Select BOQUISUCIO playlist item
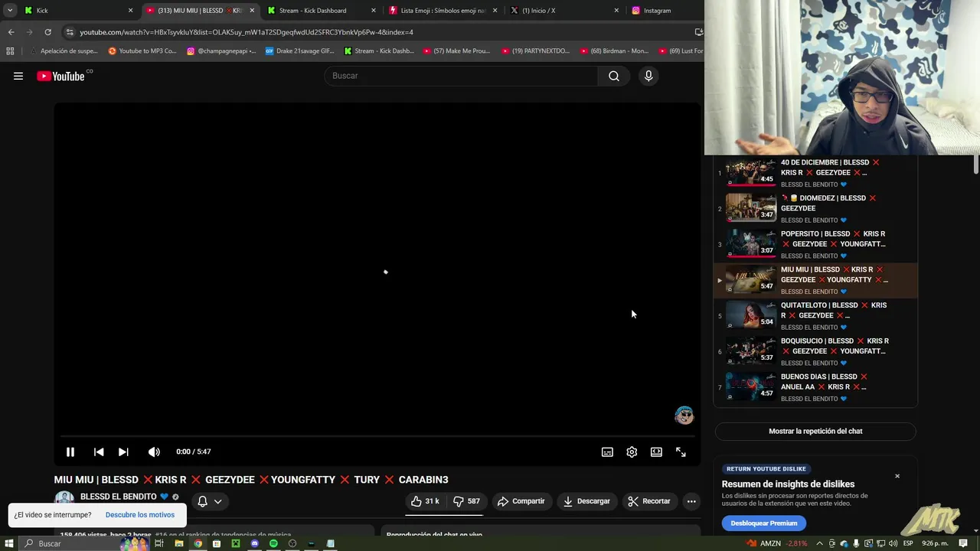Image resolution: width=980 pixels, height=551 pixels. (815, 351)
